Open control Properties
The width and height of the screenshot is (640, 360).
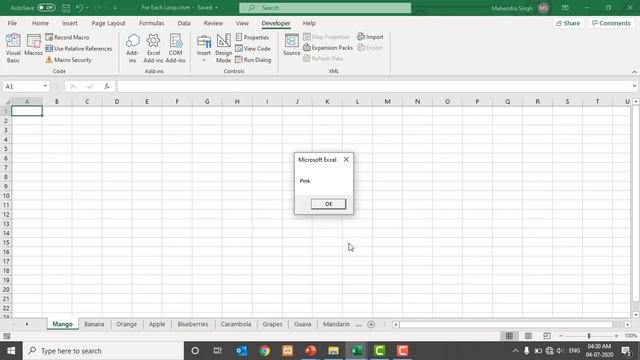(x=252, y=37)
